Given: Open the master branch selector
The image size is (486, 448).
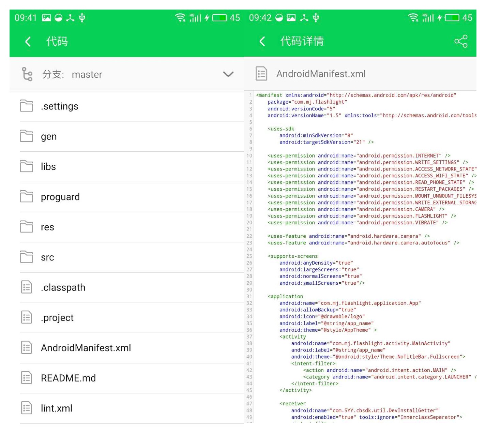Looking at the screenshot, I should [87, 75].
